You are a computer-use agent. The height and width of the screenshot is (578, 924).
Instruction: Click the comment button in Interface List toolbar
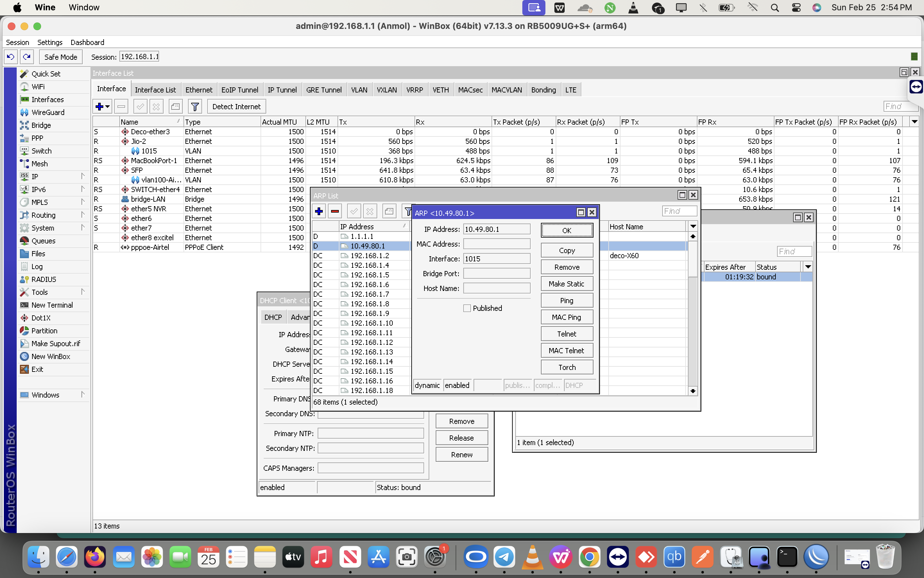tap(175, 107)
